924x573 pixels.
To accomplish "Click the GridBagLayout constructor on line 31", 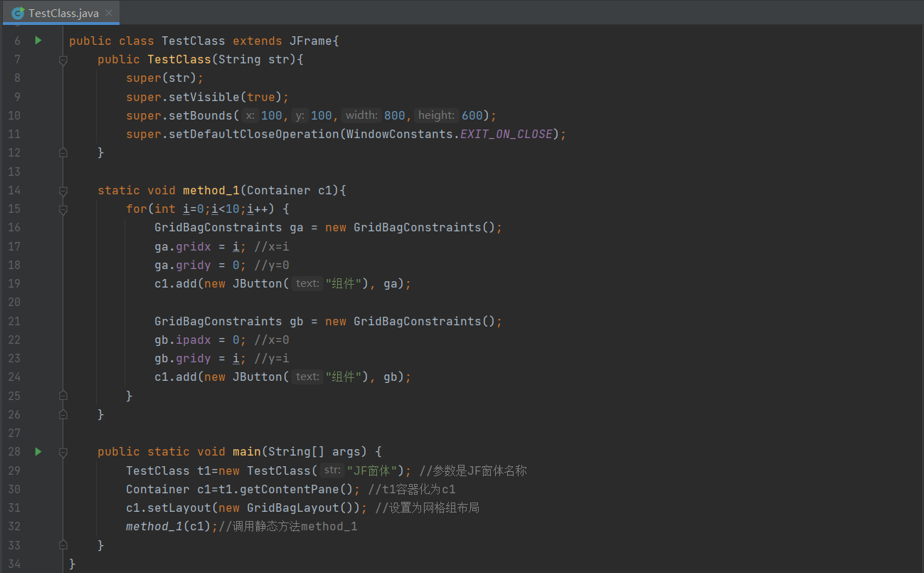I will pyautogui.click(x=293, y=508).
